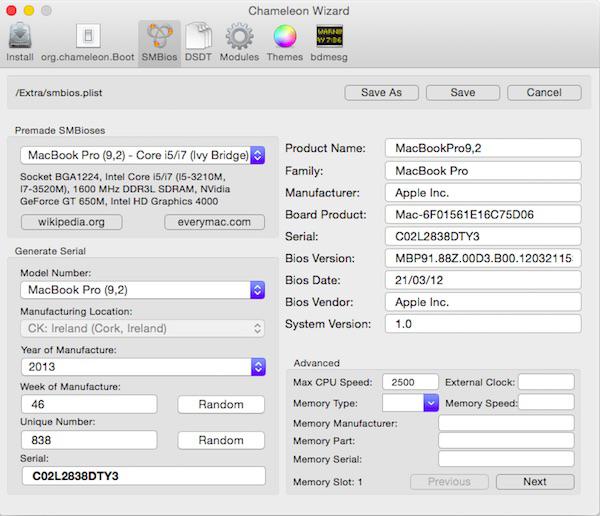
Task: Click the Socket BGA1224 description text
Action: (125, 189)
